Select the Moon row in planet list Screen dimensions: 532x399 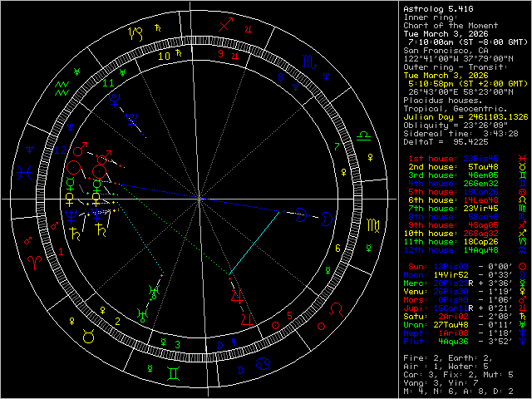(x=460, y=274)
